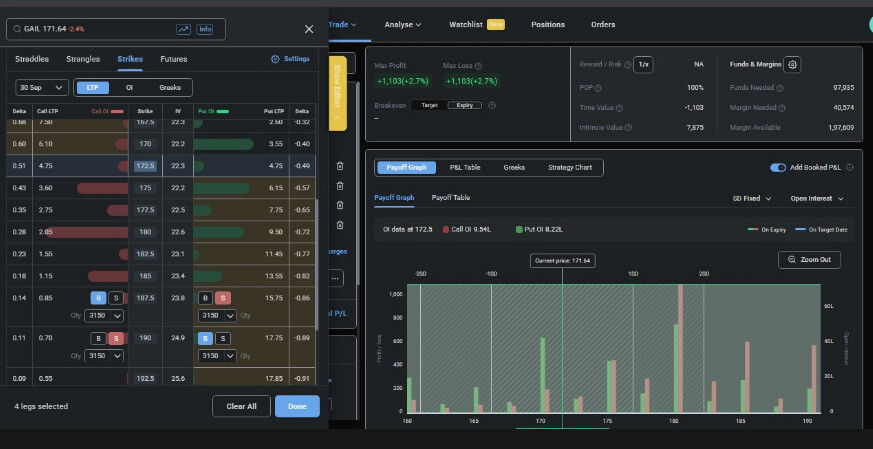Click Funds & Margins settings gear
Image resolution: width=873 pixels, height=449 pixels.
point(792,64)
